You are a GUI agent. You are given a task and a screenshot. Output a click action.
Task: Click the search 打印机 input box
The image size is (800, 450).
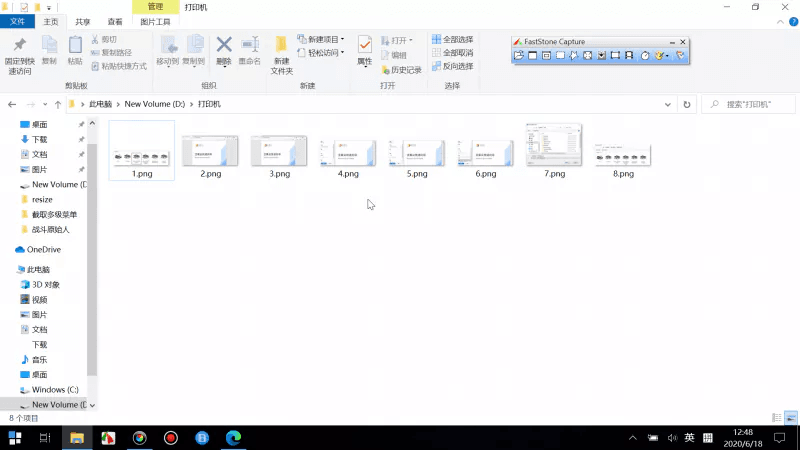click(x=748, y=104)
